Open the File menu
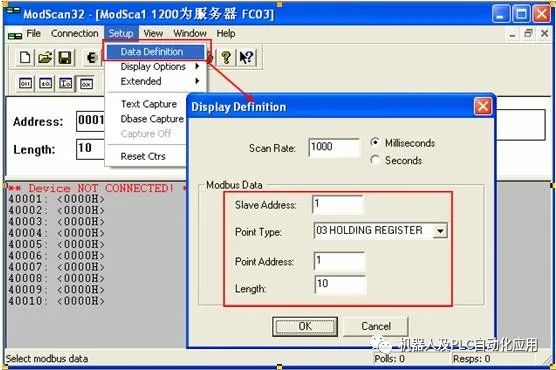Image resolution: width=556 pixels, height=370 pixels. pyautogui.click(x=34, y=34)
